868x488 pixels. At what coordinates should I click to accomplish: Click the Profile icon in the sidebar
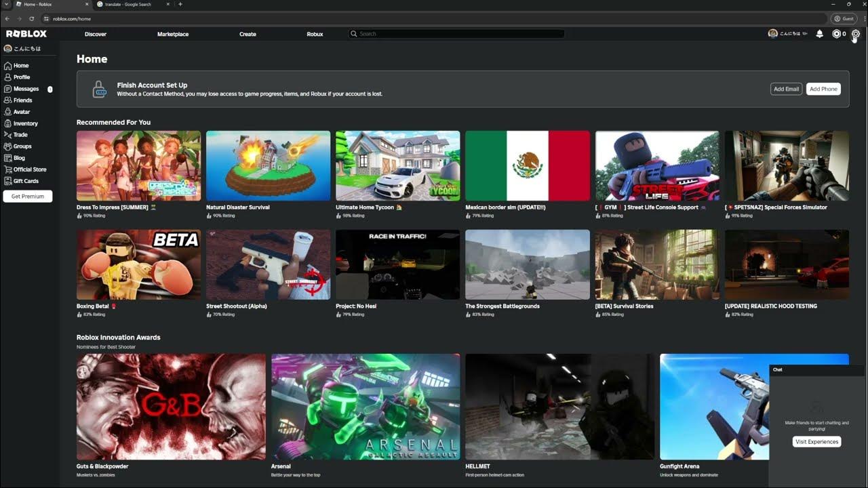(x=7, y=77)
